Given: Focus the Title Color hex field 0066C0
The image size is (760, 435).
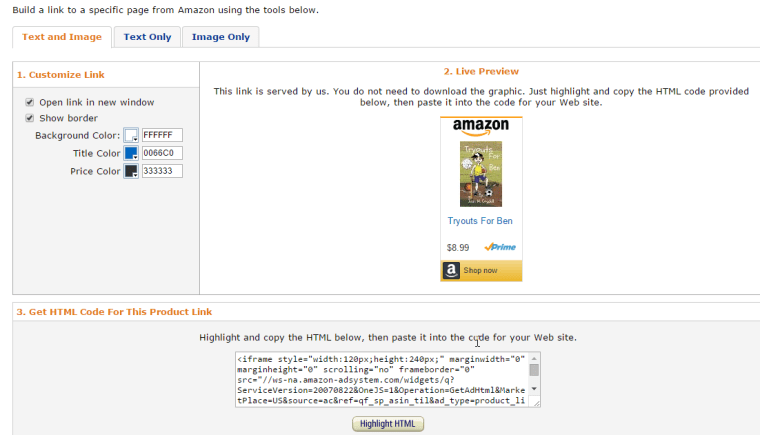Looking at the screenshot, I should coord(162,153).
